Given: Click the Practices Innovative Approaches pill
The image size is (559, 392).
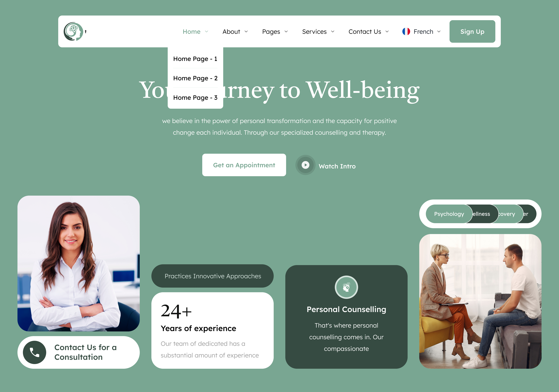Looking at the screenshot, I should 212,276.
